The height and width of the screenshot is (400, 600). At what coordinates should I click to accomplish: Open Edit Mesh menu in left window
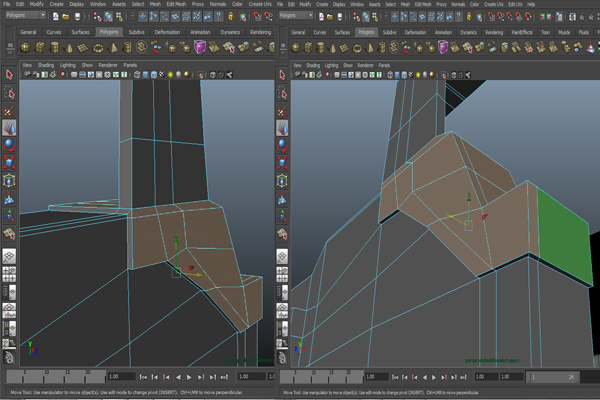tap(176, 4)
